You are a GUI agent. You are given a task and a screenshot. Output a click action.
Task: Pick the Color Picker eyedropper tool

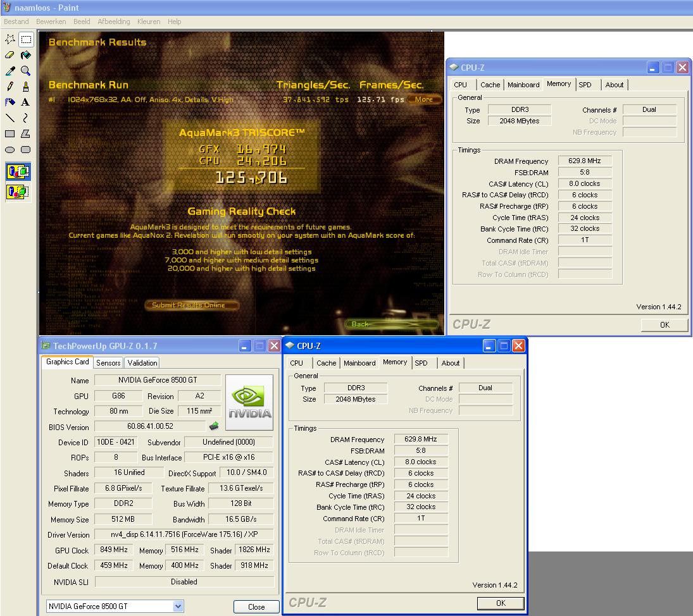click(x=9, y=71)
